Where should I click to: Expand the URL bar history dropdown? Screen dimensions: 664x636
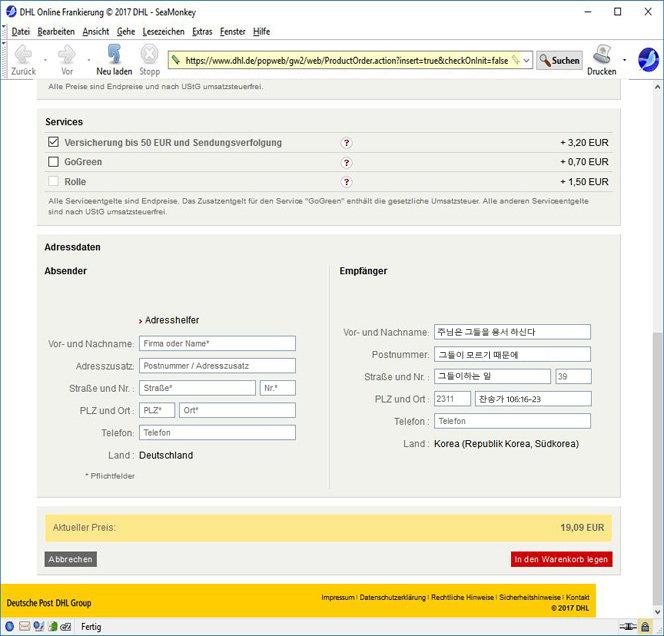click(x=526, y=60)
